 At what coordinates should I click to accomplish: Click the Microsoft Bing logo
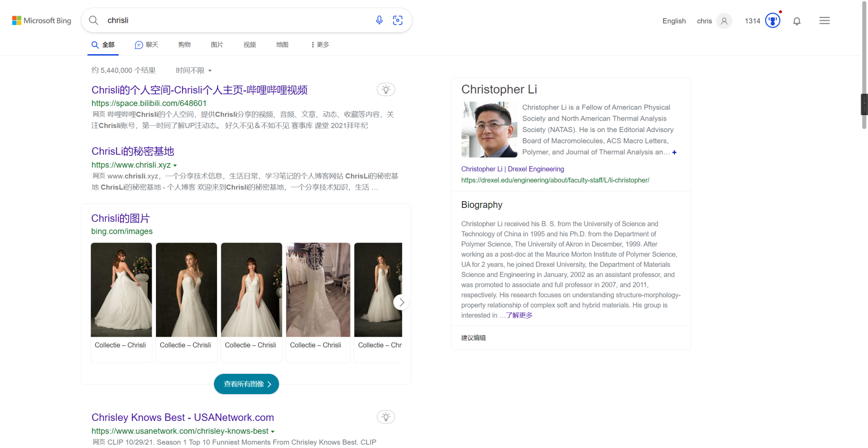[42, 20]
